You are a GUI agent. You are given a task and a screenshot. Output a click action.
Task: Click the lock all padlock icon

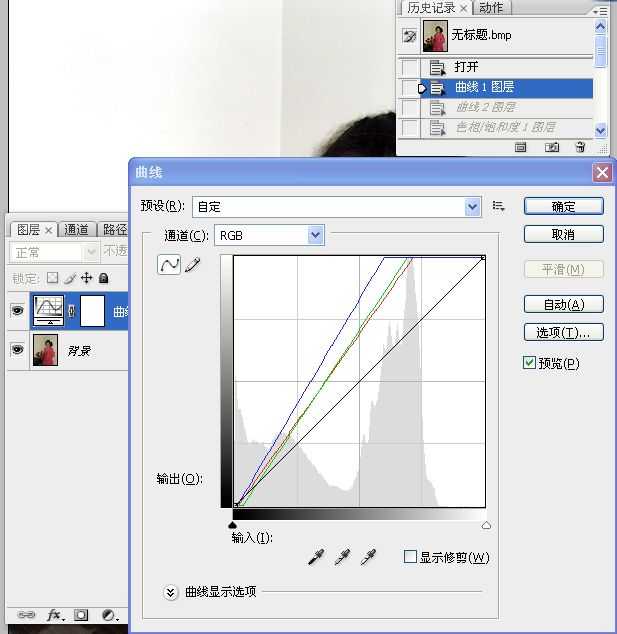(x=104, y=278)
